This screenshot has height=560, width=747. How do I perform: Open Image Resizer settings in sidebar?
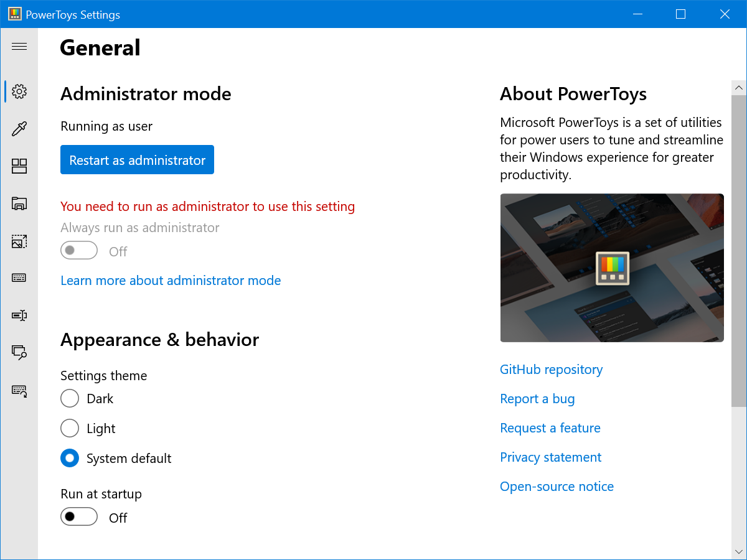coord(19,241)
